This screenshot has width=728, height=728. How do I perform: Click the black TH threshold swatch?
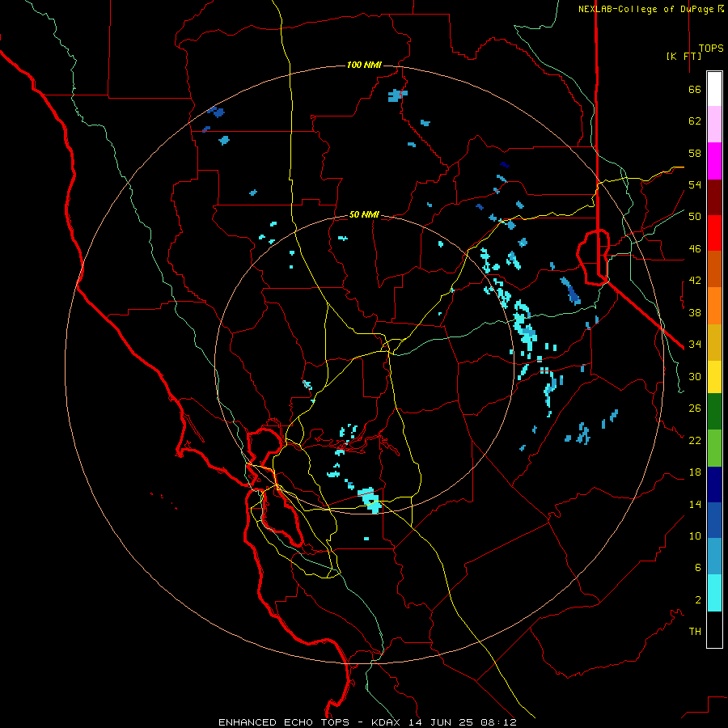(714, 629)
